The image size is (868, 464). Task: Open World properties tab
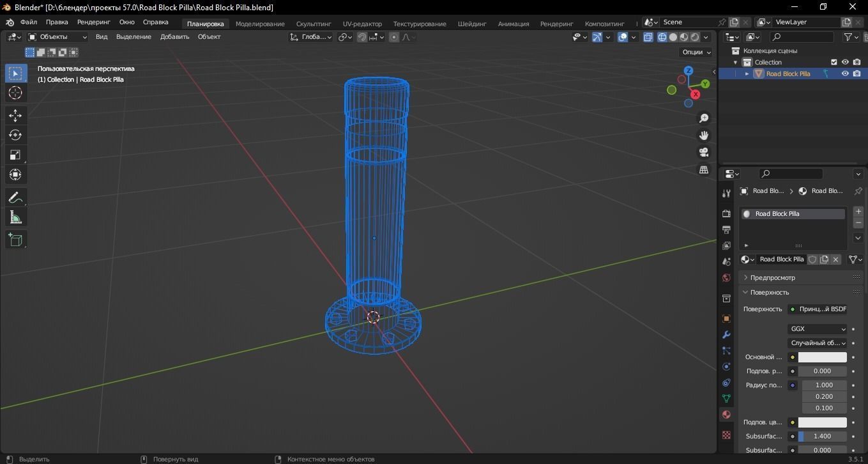[x=726, y=277]
